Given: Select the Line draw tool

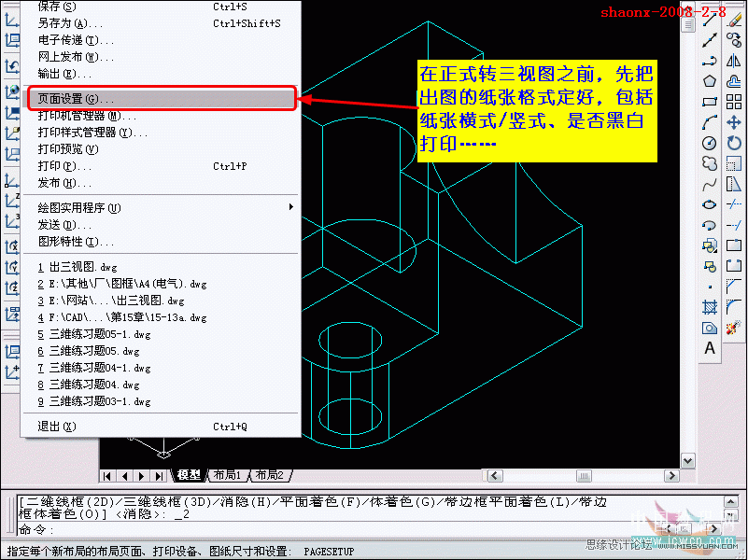Looking at the screenshot, I should pos(710,20).
